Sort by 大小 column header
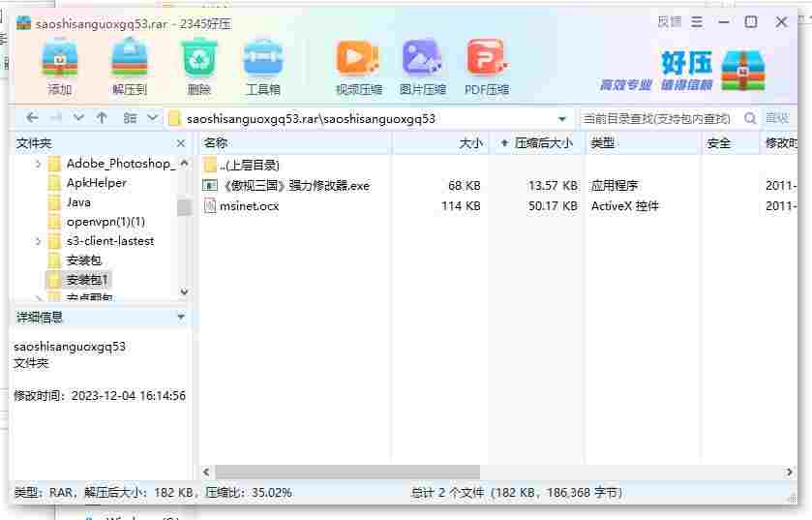Screen dimensions: 812x520 439,143
